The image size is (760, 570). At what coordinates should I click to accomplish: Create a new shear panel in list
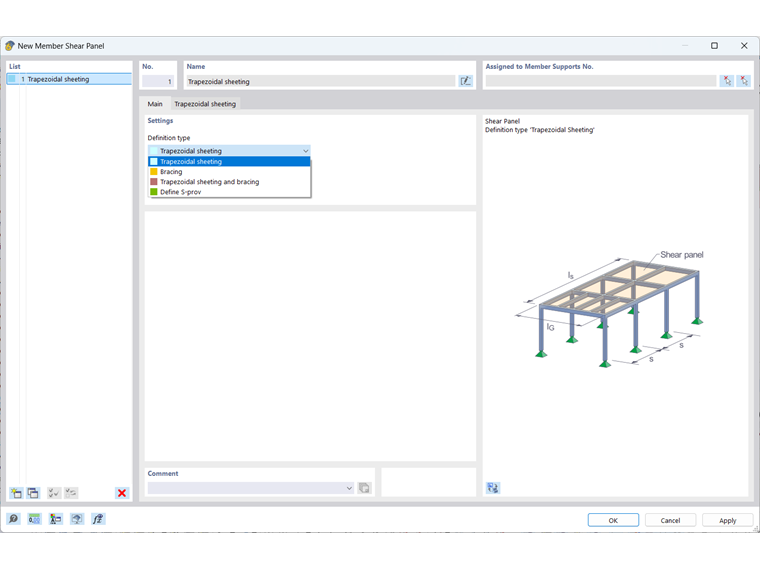click(x=16, y=493)
